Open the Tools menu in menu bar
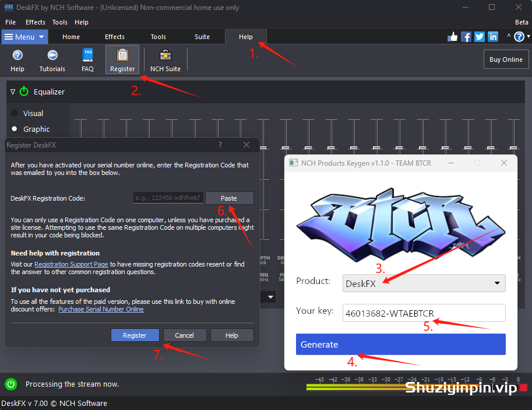This screenshot has width=532, height=410. pos(59,22)
